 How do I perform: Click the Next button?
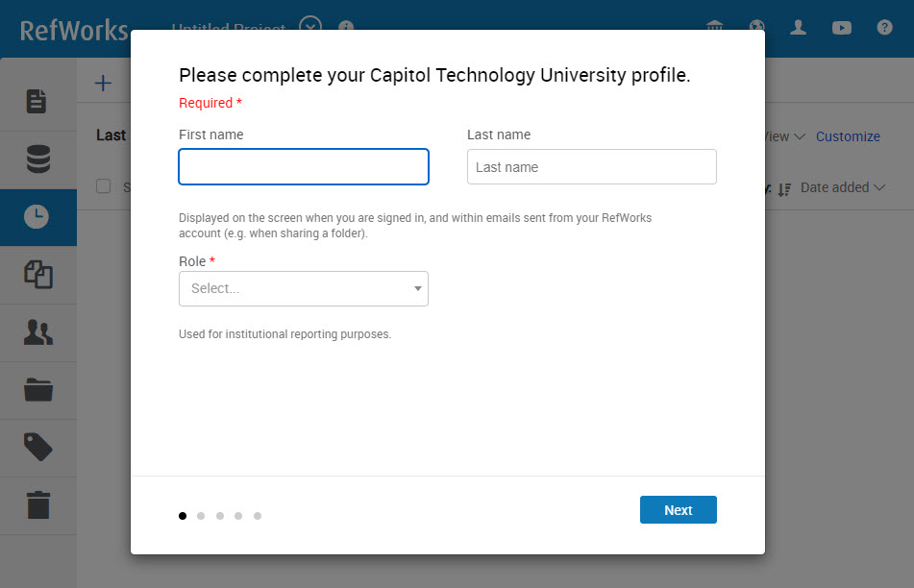click(678, 509)
